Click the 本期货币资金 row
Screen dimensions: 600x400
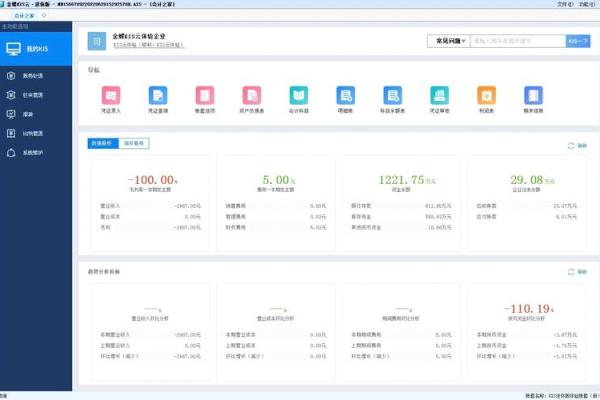point(527,335)
